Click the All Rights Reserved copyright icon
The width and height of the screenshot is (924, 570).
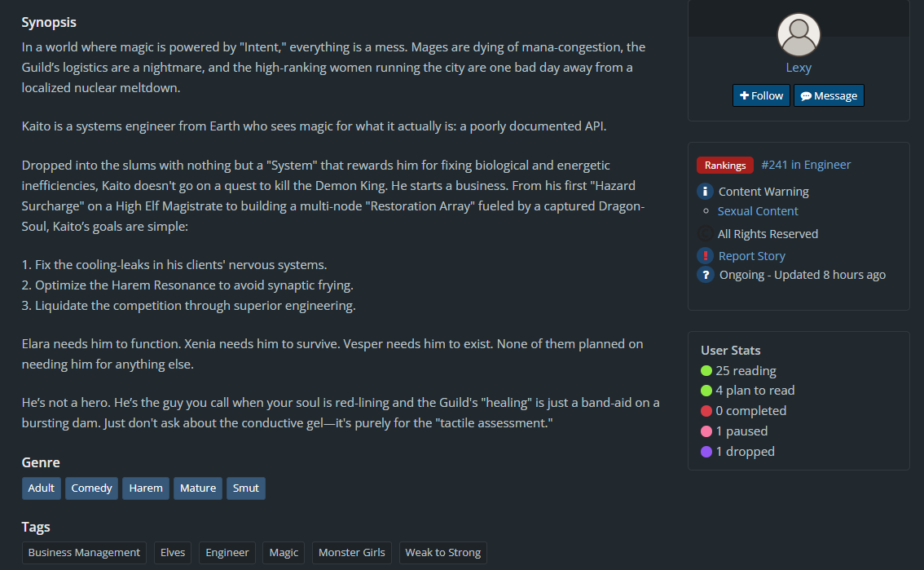[x=706, y=233]
